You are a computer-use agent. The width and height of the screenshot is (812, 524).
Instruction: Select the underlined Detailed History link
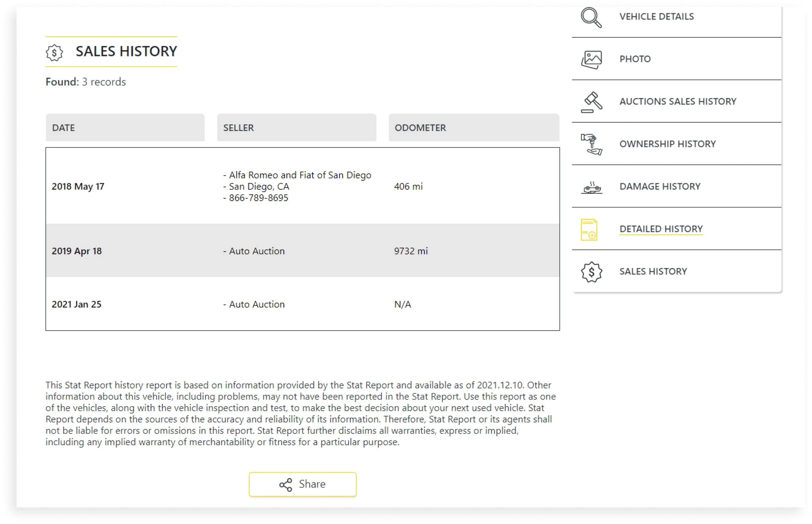[661, 229]
